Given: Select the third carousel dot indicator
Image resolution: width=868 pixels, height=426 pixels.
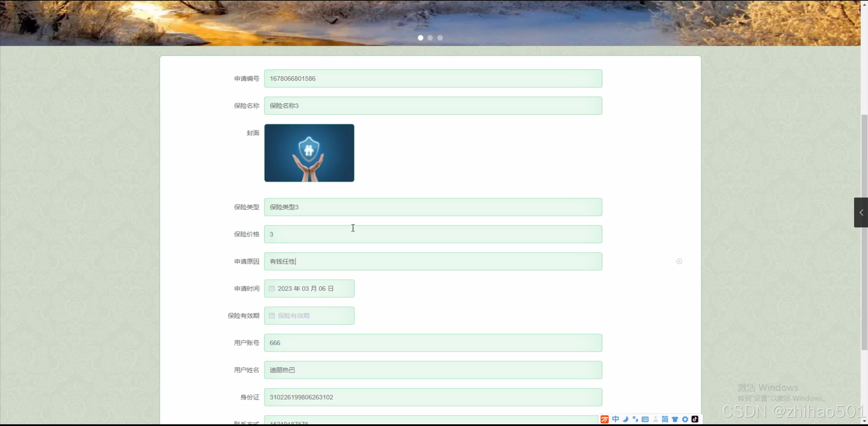Looking at the screenshot, I should click(440, 38).
